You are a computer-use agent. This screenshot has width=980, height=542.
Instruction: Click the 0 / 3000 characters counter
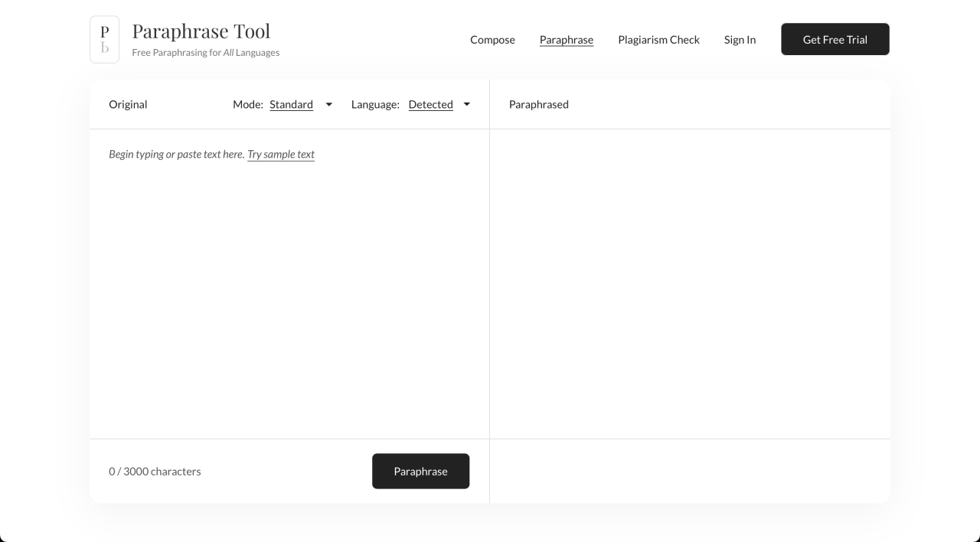[x=155, y=472]
